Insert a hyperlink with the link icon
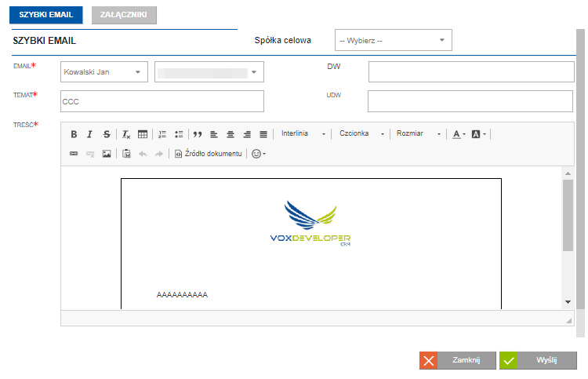The width and height of the screenshot is (588, 379). tap(74, 154)
